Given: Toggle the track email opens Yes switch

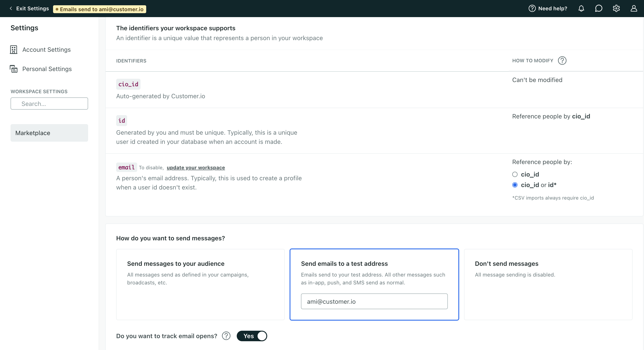Looking at the screenshot, I should [252, 336].
